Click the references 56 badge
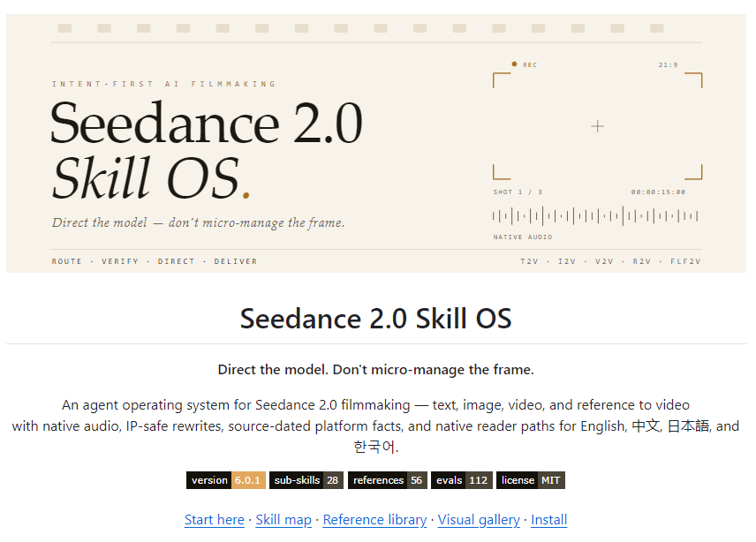This screenshot has width=756, height=542. 388,480
